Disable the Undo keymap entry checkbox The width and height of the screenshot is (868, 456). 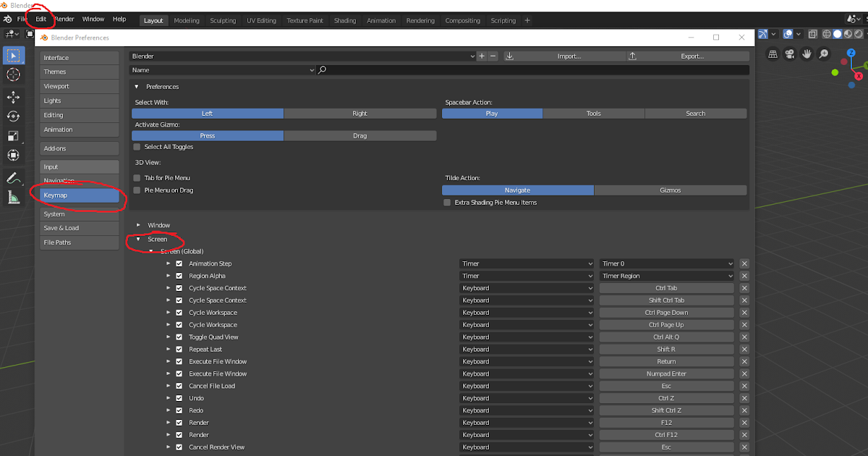(179, 397)
